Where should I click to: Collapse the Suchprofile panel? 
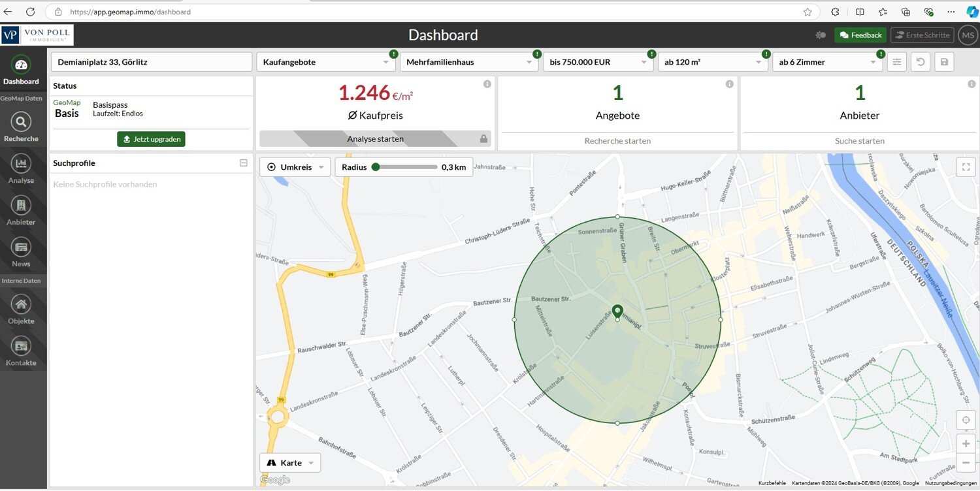coord(244,163)
